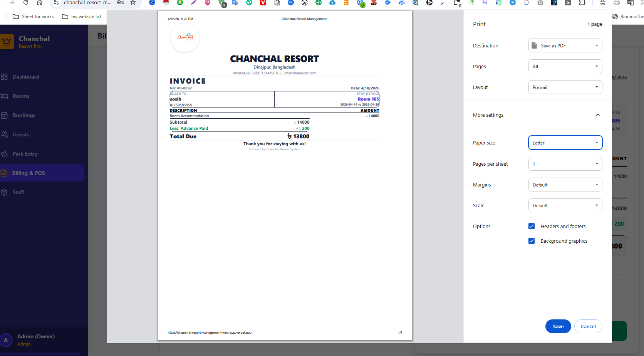Image resolution: width=644 pixels, height=356 pixels.
Task: Click the Total Due amount 13800
Action: pos(299,136)
